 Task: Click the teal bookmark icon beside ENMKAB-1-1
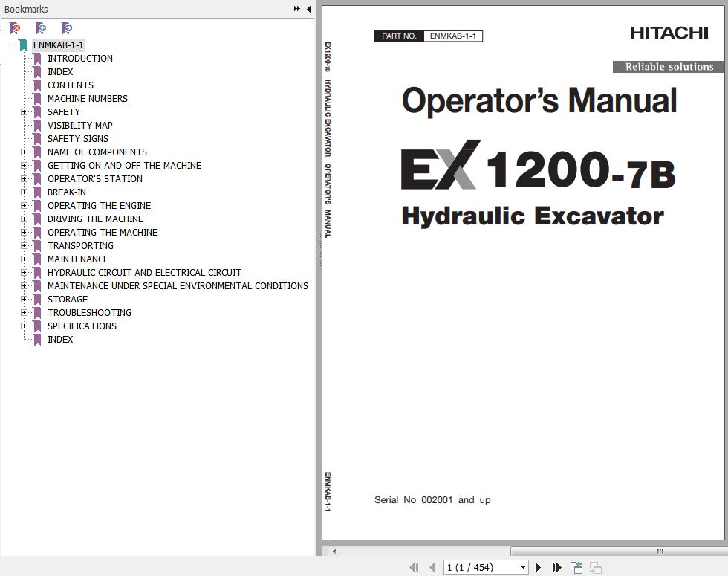[23, 45]
